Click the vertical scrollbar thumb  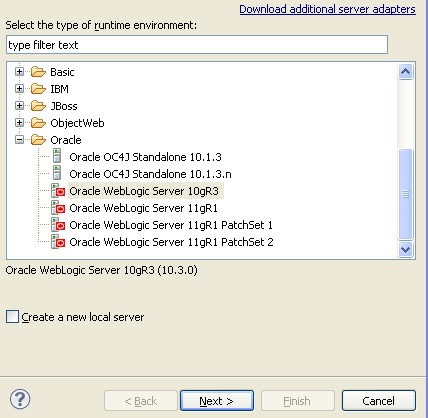tap(405, 194)
